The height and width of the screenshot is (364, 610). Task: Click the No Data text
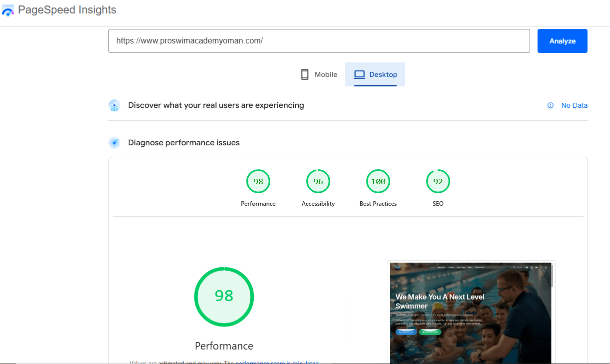(x=574, y=105)
